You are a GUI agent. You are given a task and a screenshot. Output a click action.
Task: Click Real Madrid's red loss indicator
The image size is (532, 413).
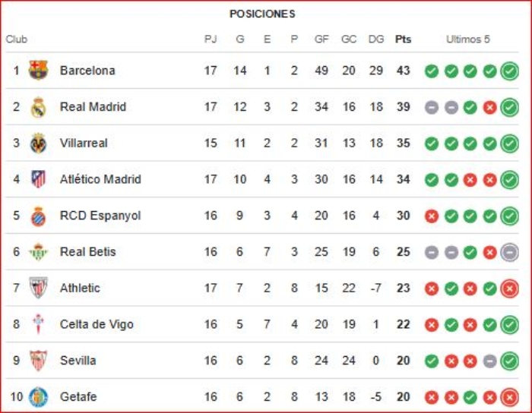[489, 107]
